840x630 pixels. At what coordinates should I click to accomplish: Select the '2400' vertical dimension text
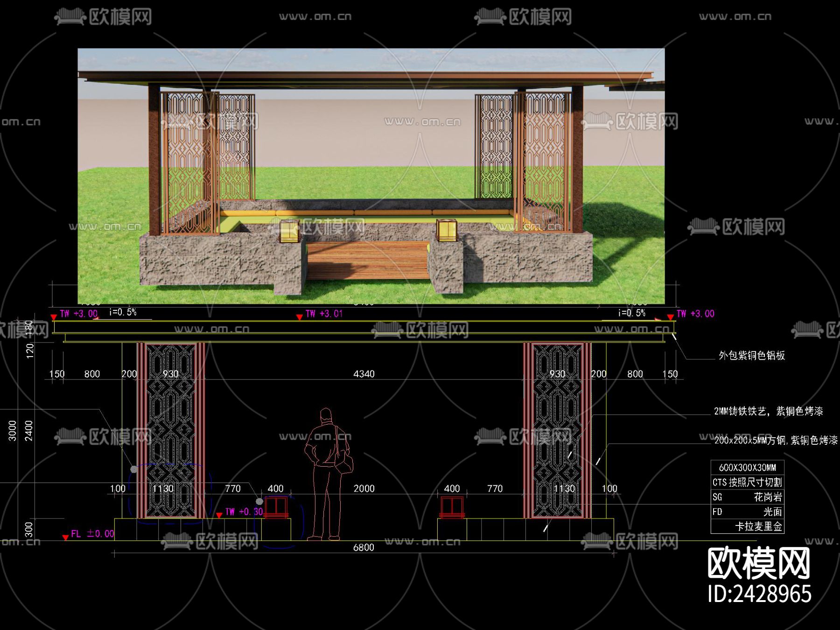29,431
